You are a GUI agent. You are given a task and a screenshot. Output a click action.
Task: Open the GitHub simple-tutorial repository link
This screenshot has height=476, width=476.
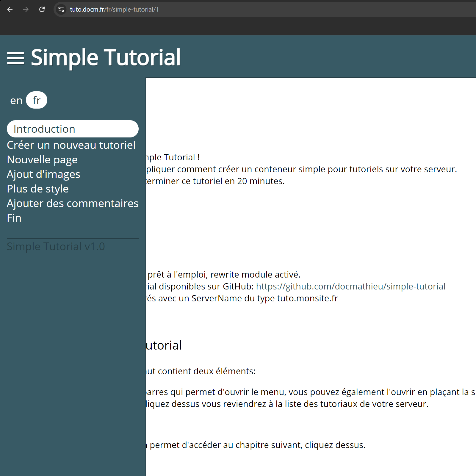(351, 286)
